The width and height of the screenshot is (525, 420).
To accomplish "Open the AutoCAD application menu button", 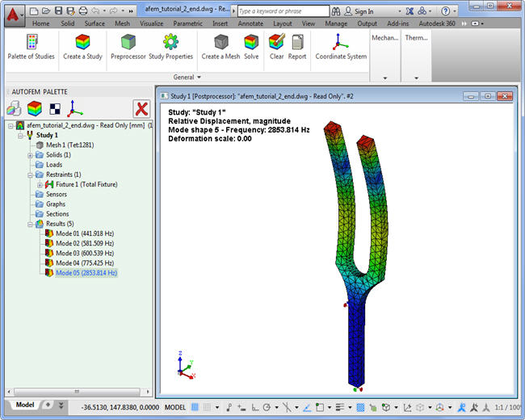I will (14, 15).
